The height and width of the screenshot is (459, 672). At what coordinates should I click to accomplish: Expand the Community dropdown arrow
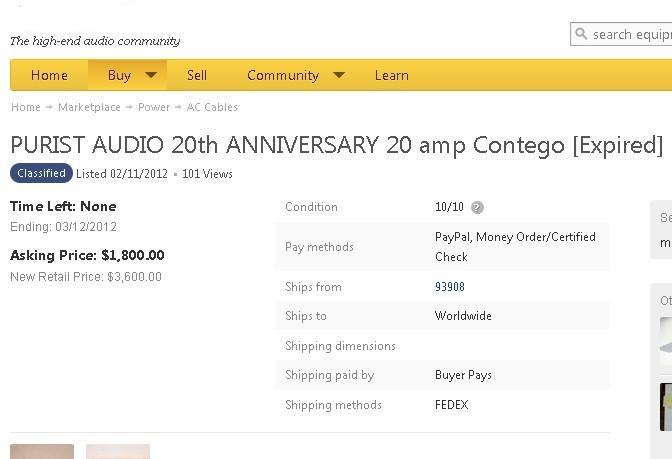tap(339, 75)
